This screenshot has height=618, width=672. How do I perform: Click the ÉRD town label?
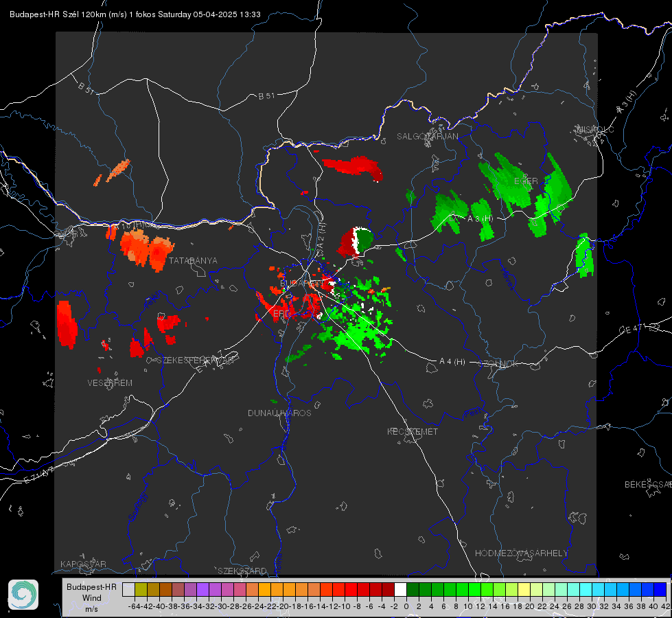pos(281,314)
